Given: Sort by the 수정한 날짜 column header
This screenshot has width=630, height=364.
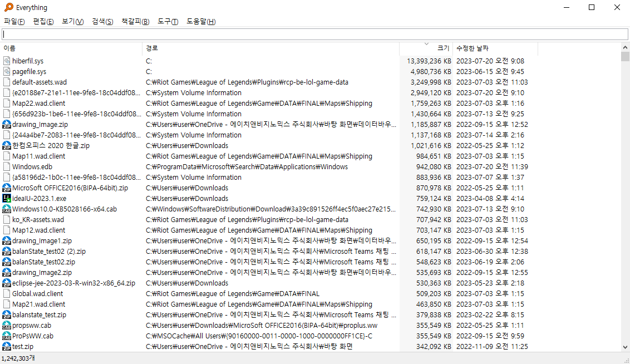Looking at the screenshot, I should tap(495, 48).
